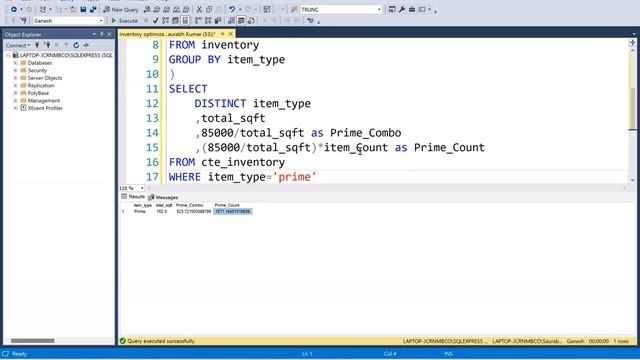The image size is (640, 360).
Task: Click the Refresh icon in Object Explorer
Action: [76, 45]
